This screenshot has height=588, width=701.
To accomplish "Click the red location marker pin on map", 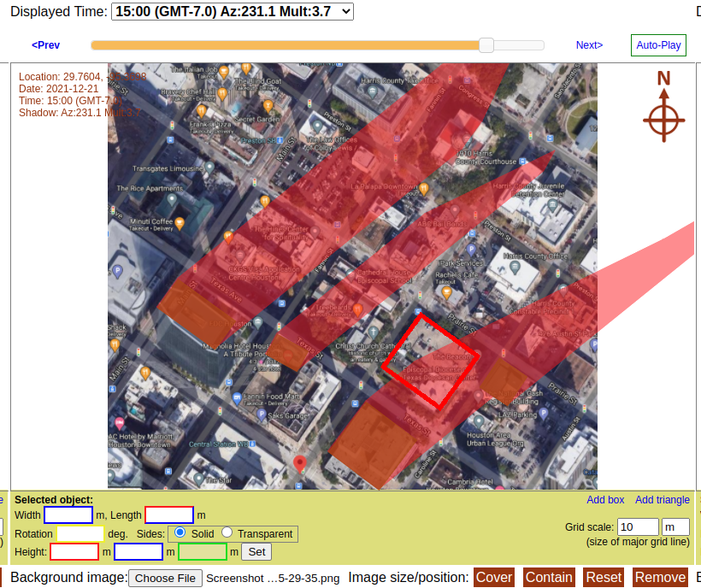I will pyautogui.click(x=299, y=464).
